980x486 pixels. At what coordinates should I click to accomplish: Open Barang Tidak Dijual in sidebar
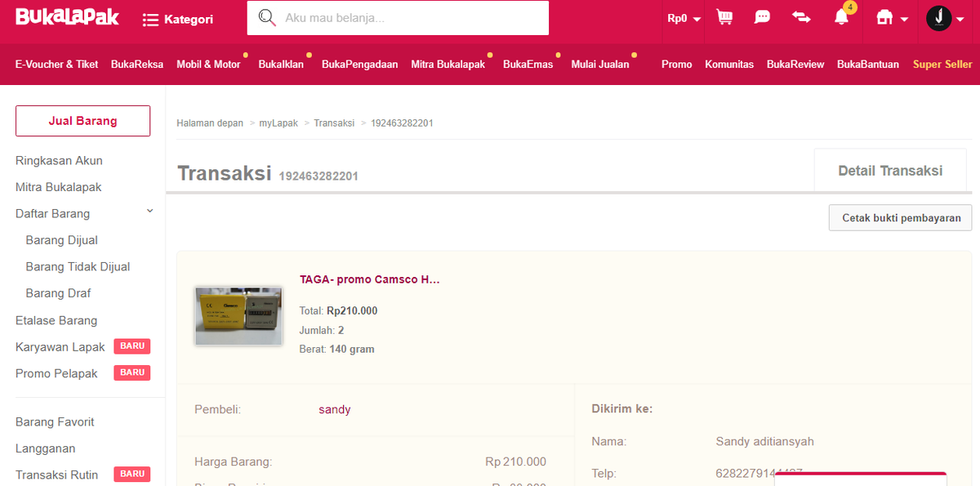[78, 266]
